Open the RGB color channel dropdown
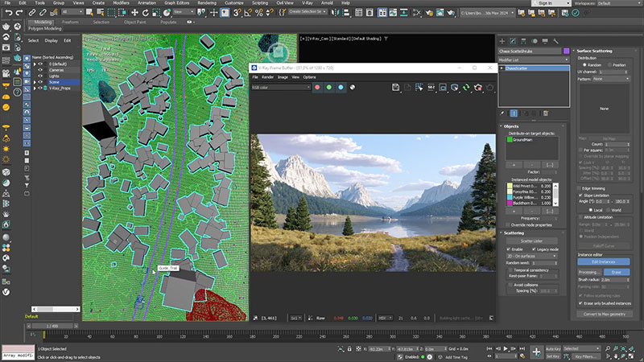 point(280,87)
